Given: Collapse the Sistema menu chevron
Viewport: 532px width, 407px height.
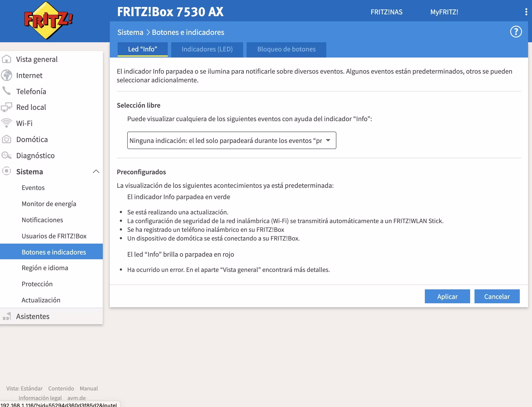Looking at the screenshot, I should tap(96, 171).
